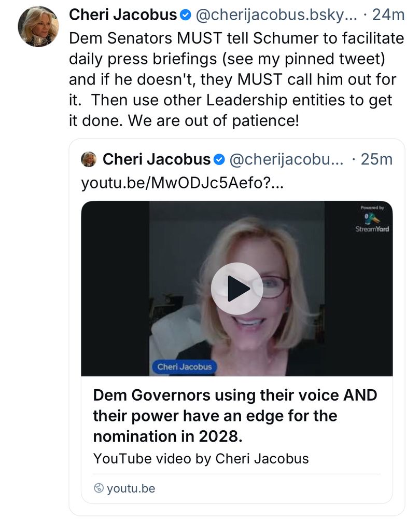Click verified checkmark in quoted post header

219,159
